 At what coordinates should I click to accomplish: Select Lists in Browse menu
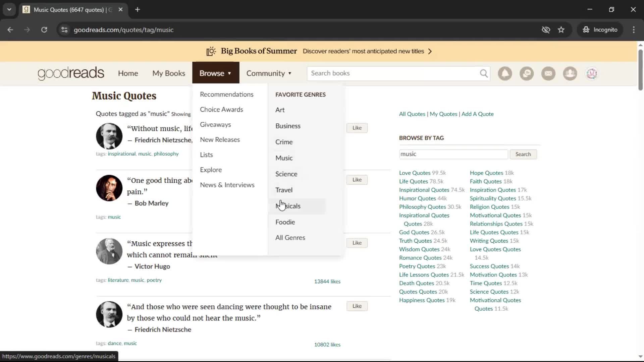[206, 155]
